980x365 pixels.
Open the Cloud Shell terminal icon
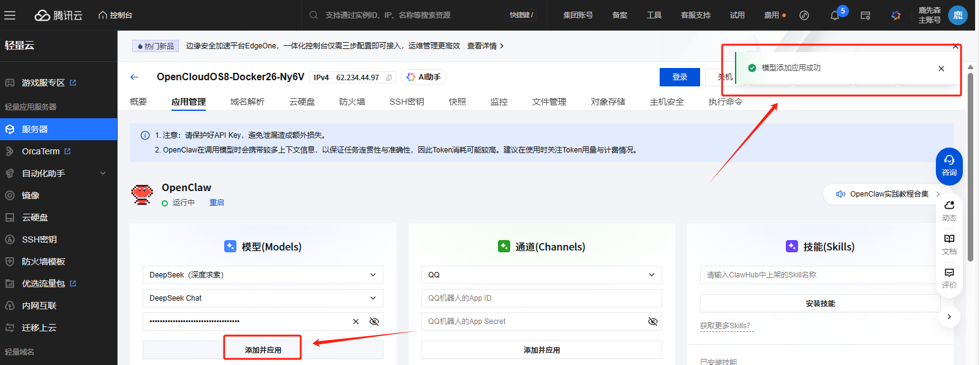coord(865,15)
